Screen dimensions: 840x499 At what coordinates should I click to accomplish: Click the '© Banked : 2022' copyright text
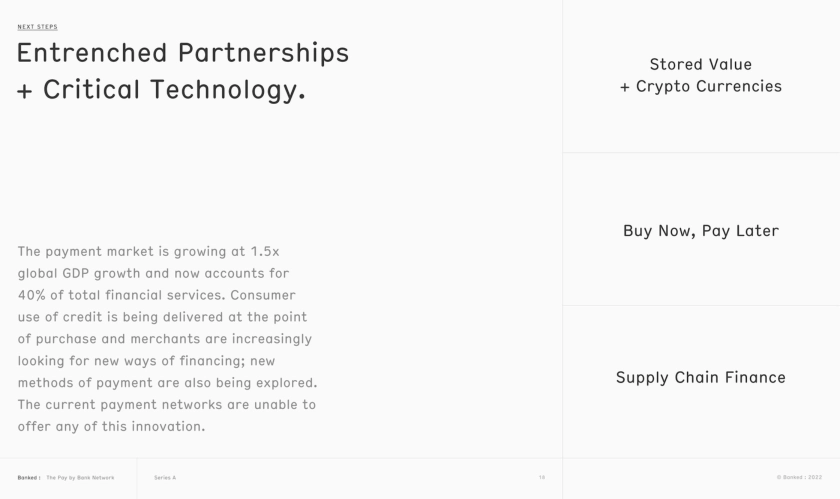[x=799, y=478]
